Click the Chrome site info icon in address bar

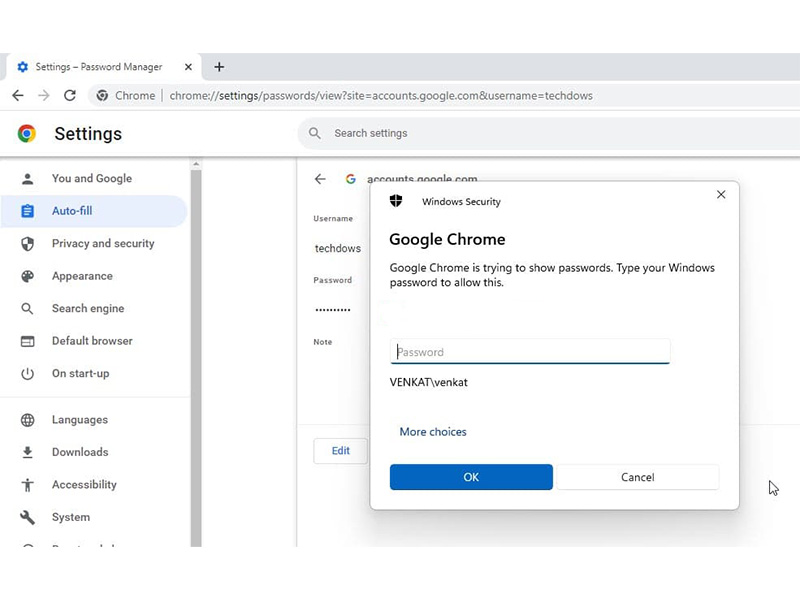[x=102, y=95]
